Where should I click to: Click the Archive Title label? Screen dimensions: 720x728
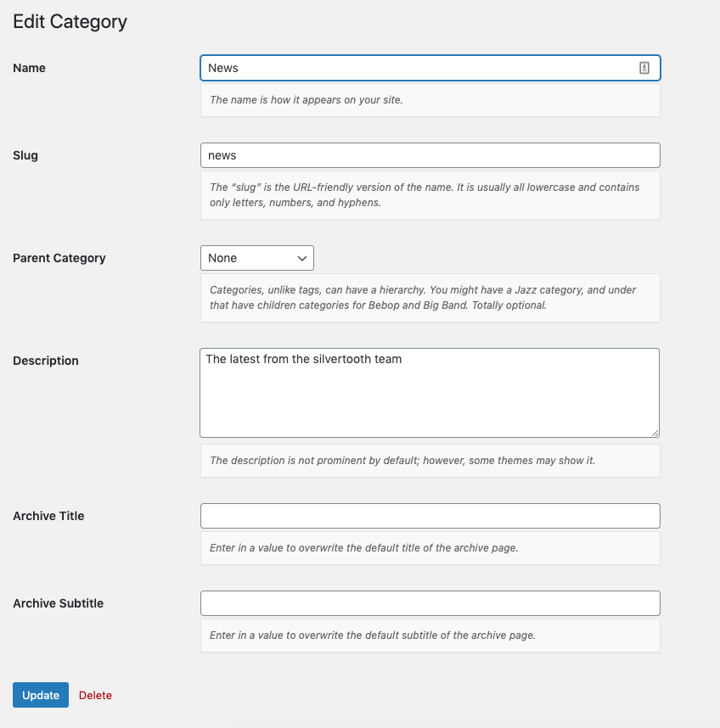point(48,516)
